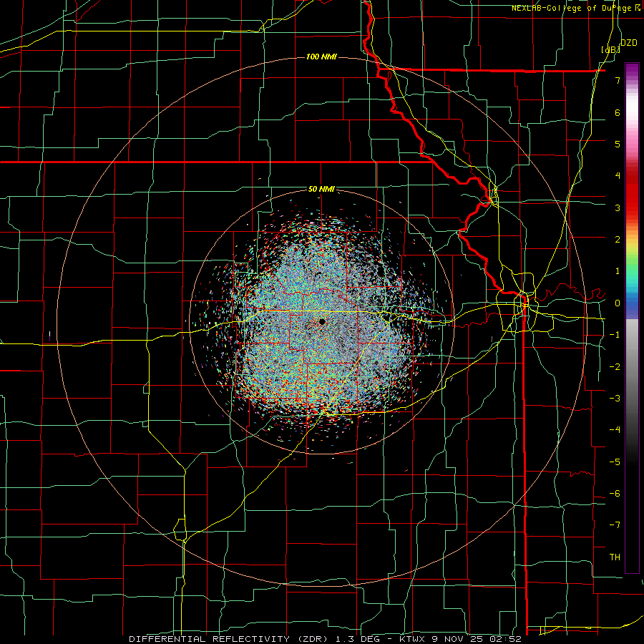Click the 1 value on color scale

pyautogui.click(x=618, y=271)
